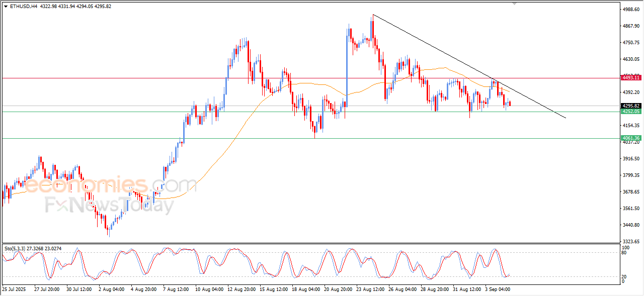Select the ETHUSD,H4 chart title text
Viewport: 644px width, 296px height.
point(24,6)
